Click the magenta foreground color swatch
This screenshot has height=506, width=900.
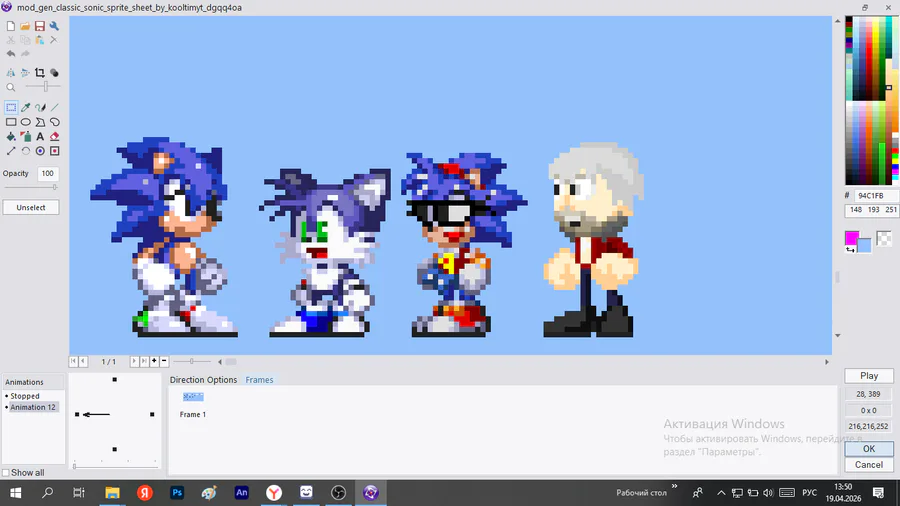click(x=852, y=238)
